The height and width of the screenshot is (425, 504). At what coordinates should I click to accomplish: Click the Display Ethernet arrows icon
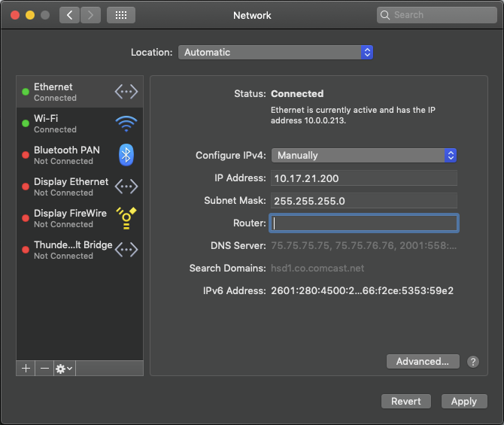[x=126, y=187]
